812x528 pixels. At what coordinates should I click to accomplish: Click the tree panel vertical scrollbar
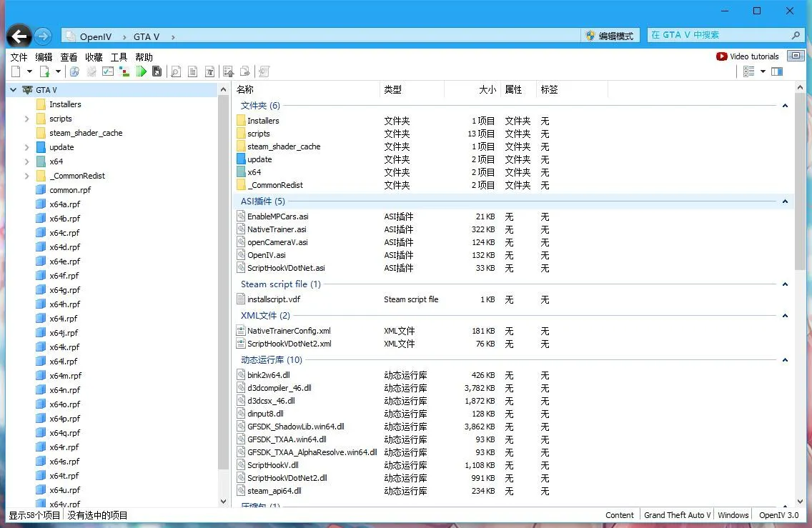[223, 282]
